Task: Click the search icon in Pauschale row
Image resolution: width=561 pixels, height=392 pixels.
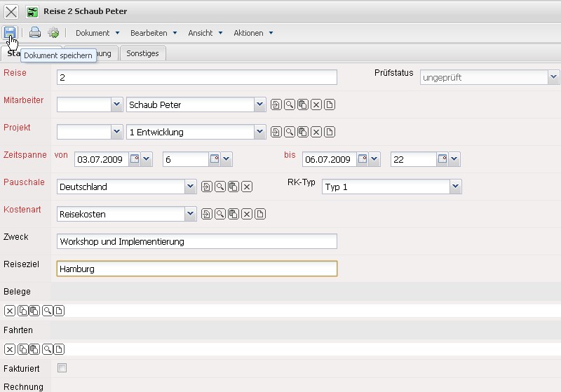Action: (219, 187)
